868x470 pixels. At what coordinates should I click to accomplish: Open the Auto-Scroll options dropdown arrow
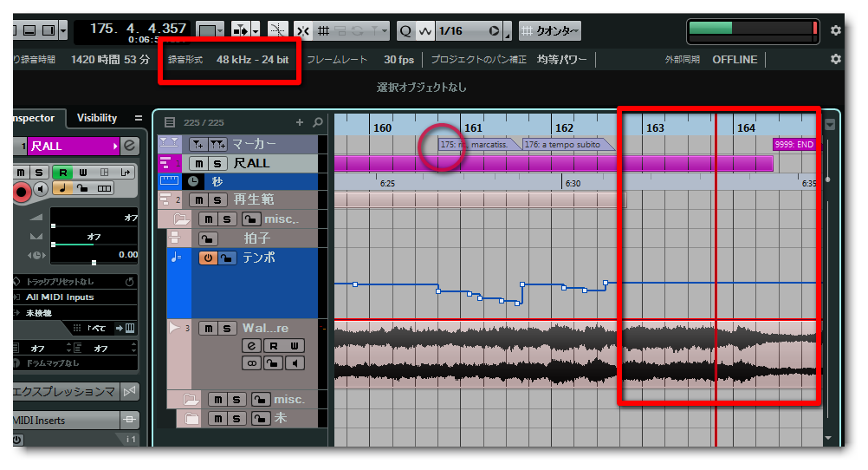(256, 30)
